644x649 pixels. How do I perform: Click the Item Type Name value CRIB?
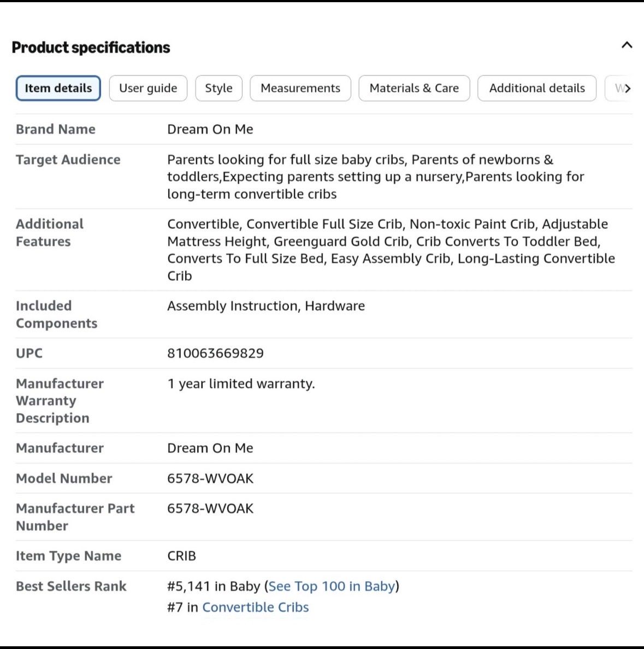pos(182,556)
